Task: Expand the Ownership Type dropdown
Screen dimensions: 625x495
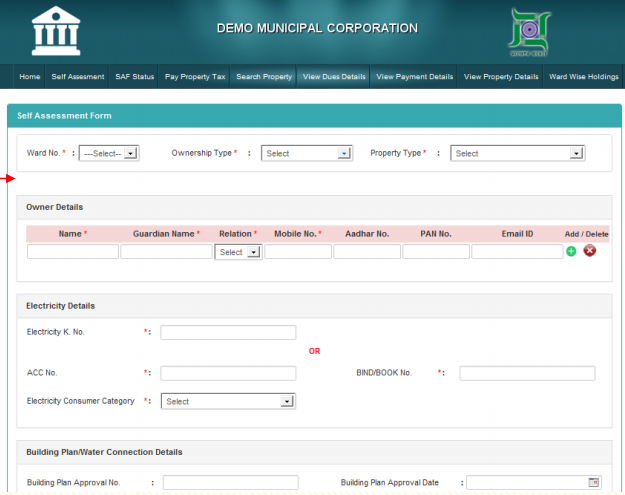Action: (307, 153)
